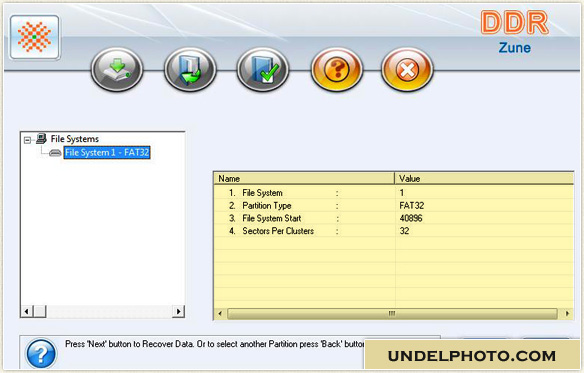This screenshot has height=373, width=584.
Task: Select File System 1 - FAT32 tree item
Action: click(107, 152)
